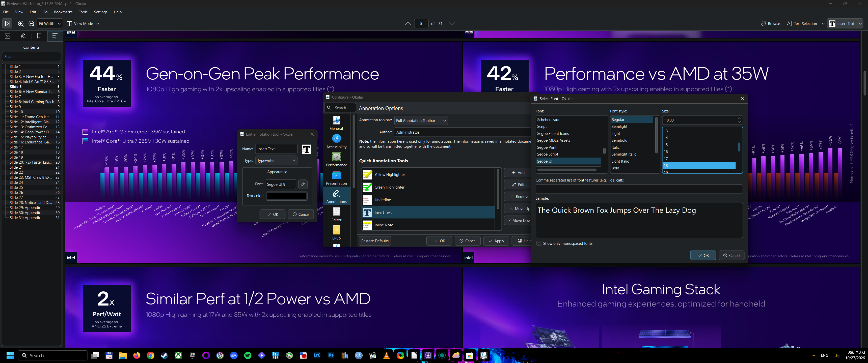868x363 pixels.
Task: Open EPub settings page
Action: click(336, 233)
